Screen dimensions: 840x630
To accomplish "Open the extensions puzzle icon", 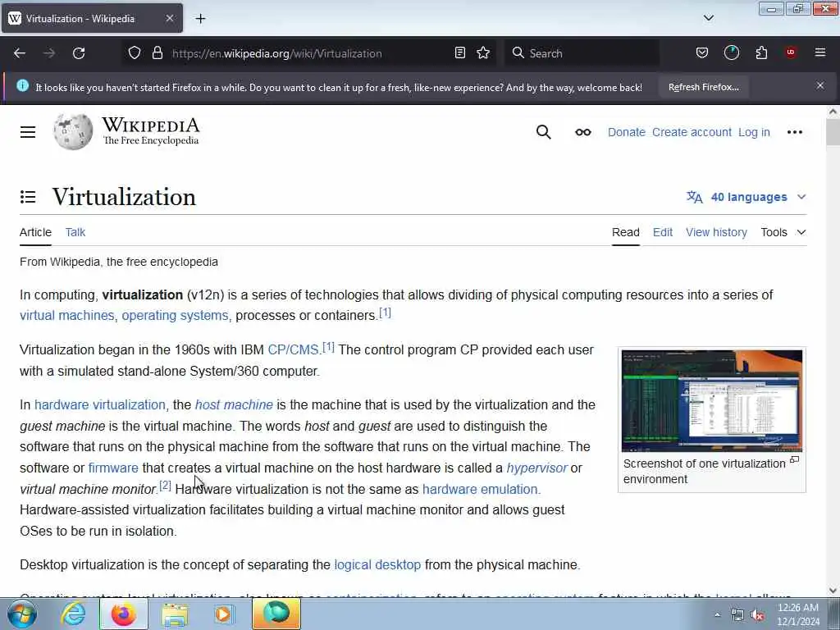I will 761,53.
